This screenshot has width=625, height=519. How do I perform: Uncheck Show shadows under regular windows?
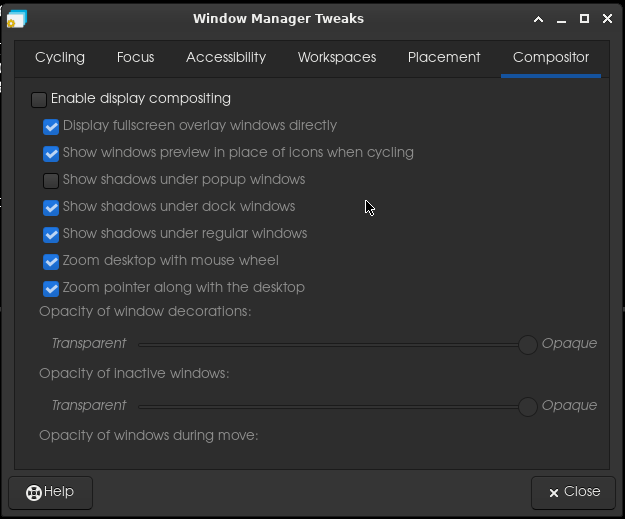[x=51, y=235]
